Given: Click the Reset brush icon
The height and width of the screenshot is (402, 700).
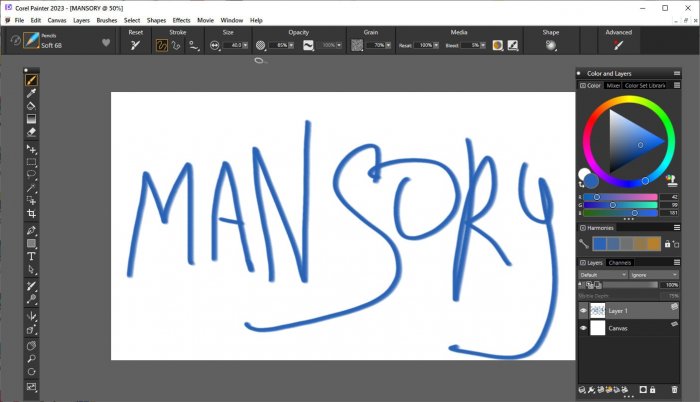Looking at the screenshot, I should pos(135,45).
